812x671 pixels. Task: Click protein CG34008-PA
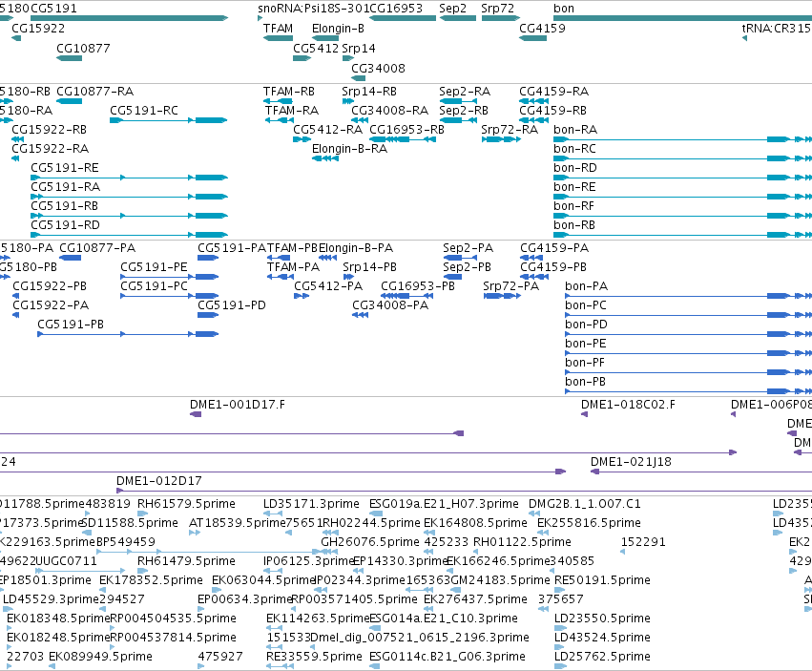tap(390, 305)
